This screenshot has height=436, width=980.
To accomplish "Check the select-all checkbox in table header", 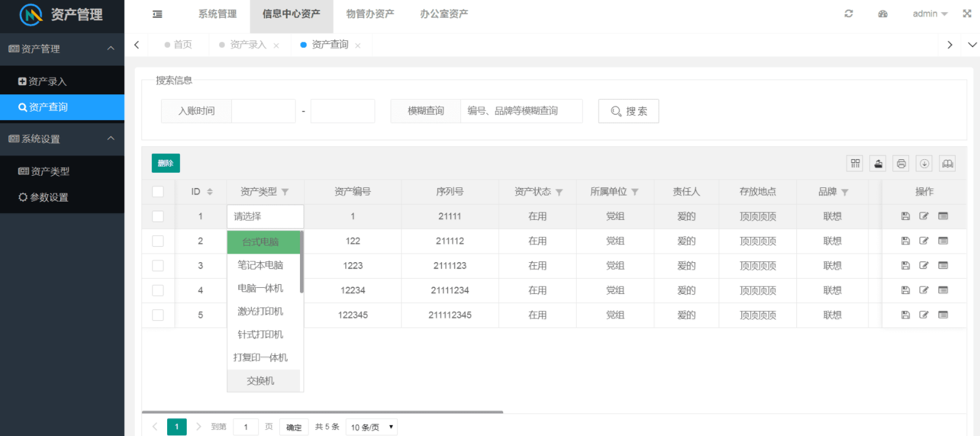I will pos(158,192).
